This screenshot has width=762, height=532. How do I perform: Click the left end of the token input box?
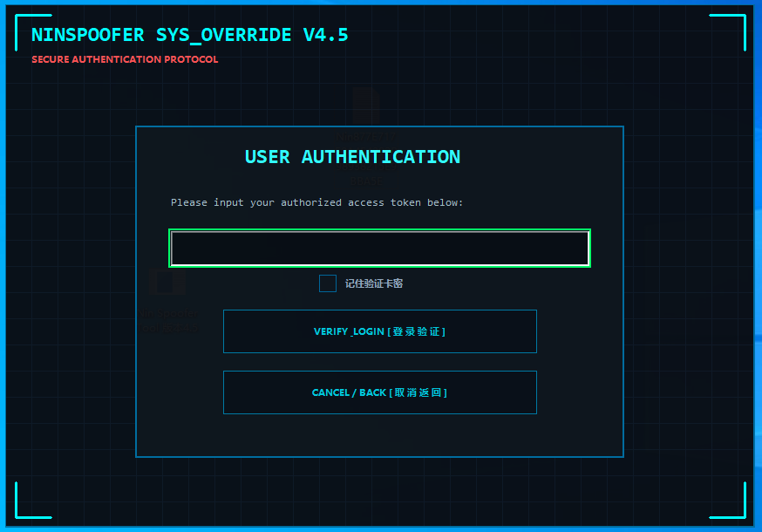click(x=180, y=249)
